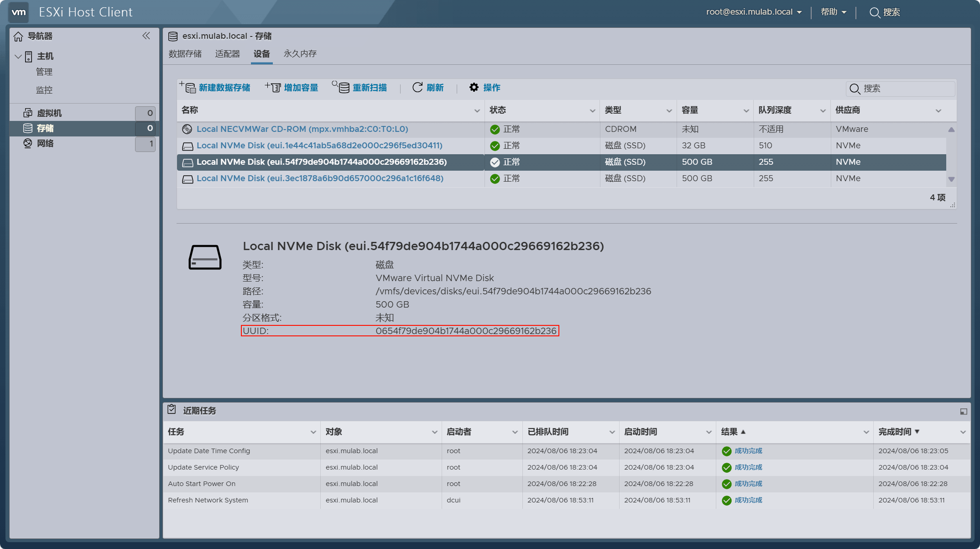Select the Devices tab

coord(262,54)
